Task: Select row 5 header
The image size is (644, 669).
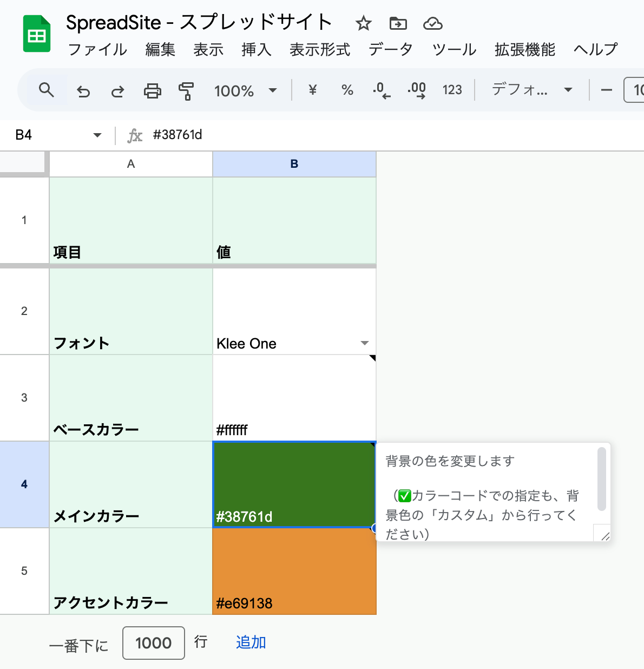Action: 24,571
